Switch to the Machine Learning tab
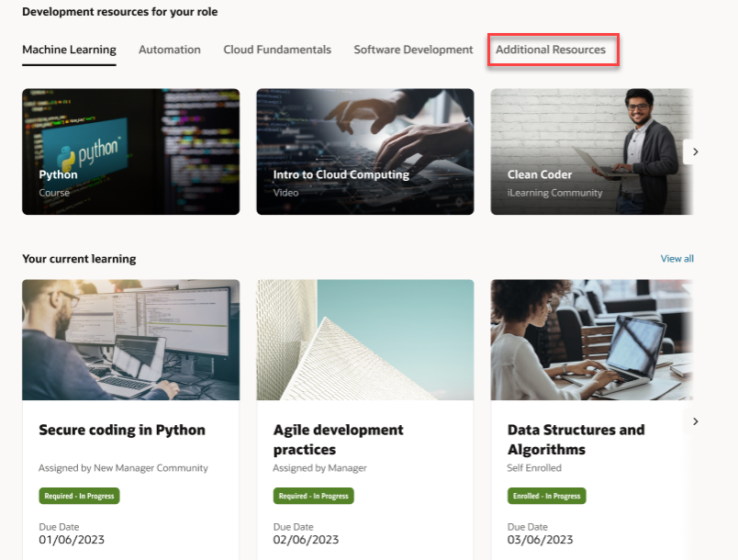Viewport: 738px width, 560px height. 69,50
